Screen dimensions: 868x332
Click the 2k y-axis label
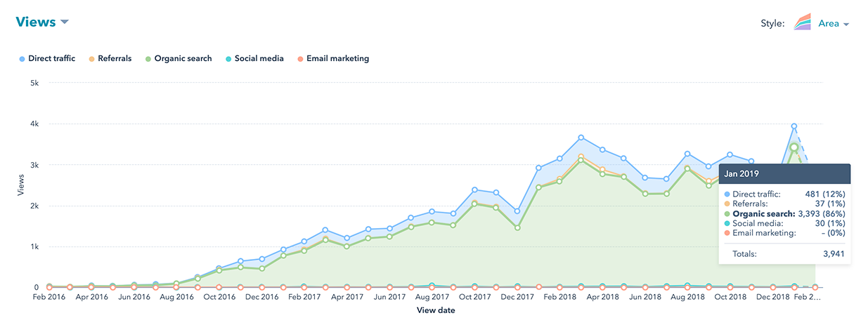pos(34,206)
